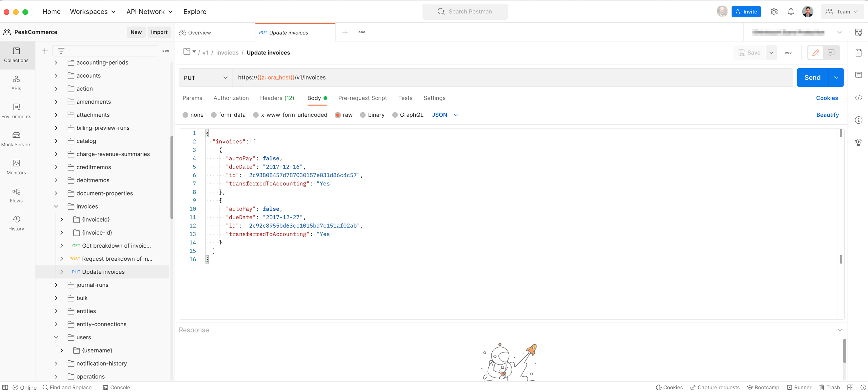Open the Monitors panel
The height and width of the screenshot is (392, 868).
coord(16,167)
